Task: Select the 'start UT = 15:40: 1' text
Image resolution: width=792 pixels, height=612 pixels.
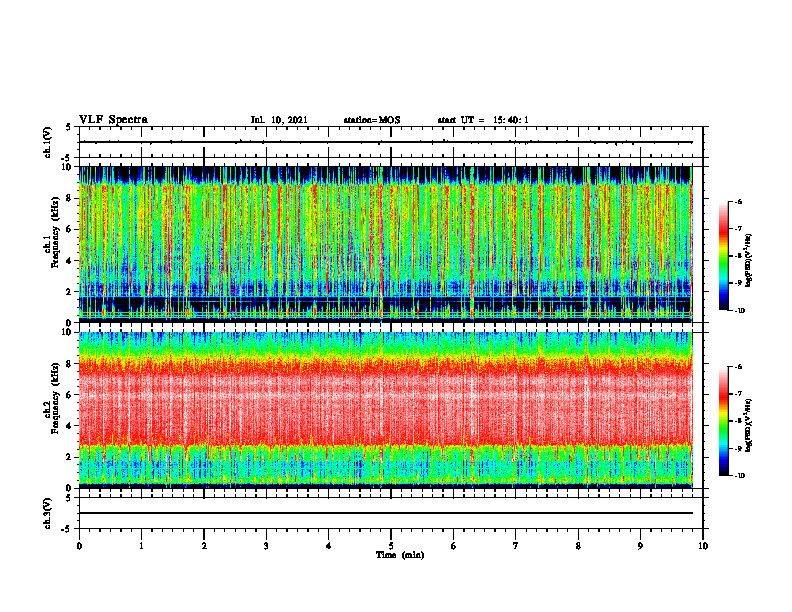Action: pyautogui.click(x=483, y=120)
